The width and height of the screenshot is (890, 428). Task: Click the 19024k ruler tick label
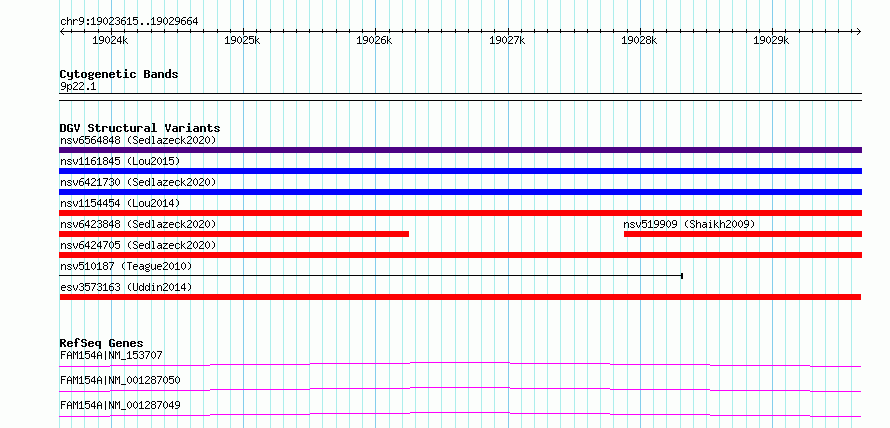(x=110, y=41)
